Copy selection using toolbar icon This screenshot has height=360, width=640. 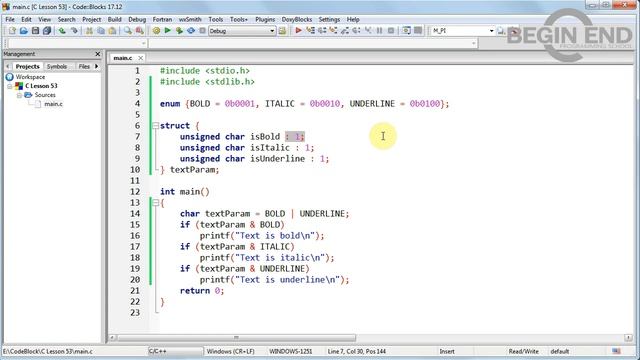(x=100, y=31)
